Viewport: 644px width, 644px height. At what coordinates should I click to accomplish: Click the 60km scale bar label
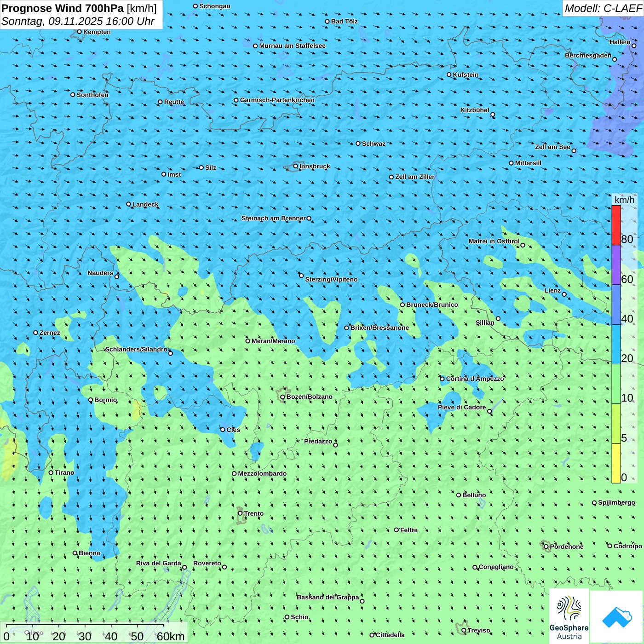[x=171, y=636]
